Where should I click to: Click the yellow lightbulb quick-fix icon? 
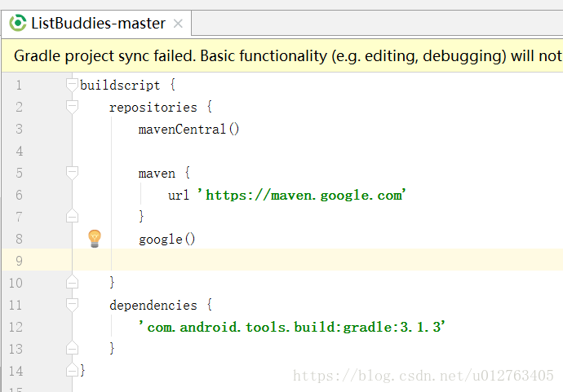pyautogui.click(x=95, y=239)
